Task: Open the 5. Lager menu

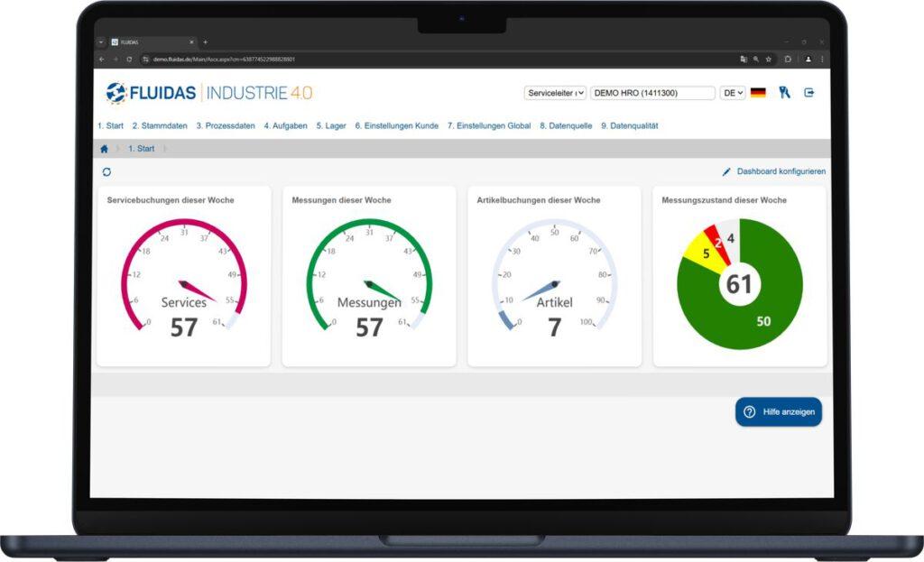Action: click(x=331, y=126)
